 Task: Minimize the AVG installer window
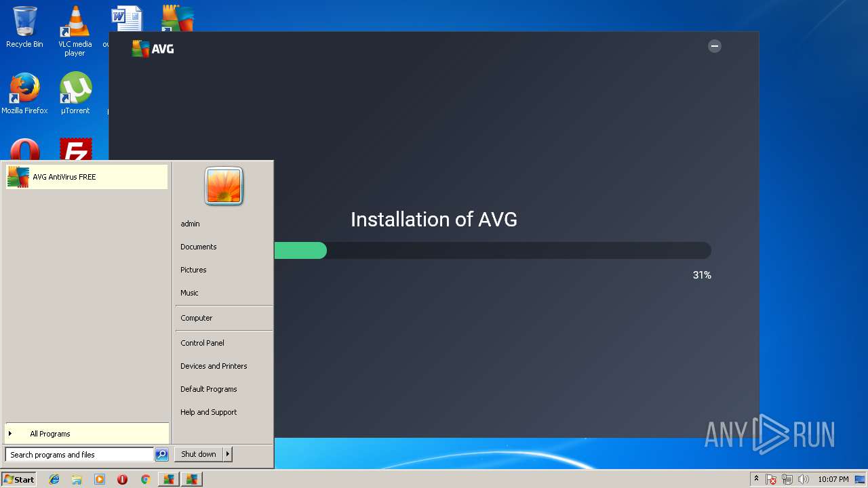[714, 46]
